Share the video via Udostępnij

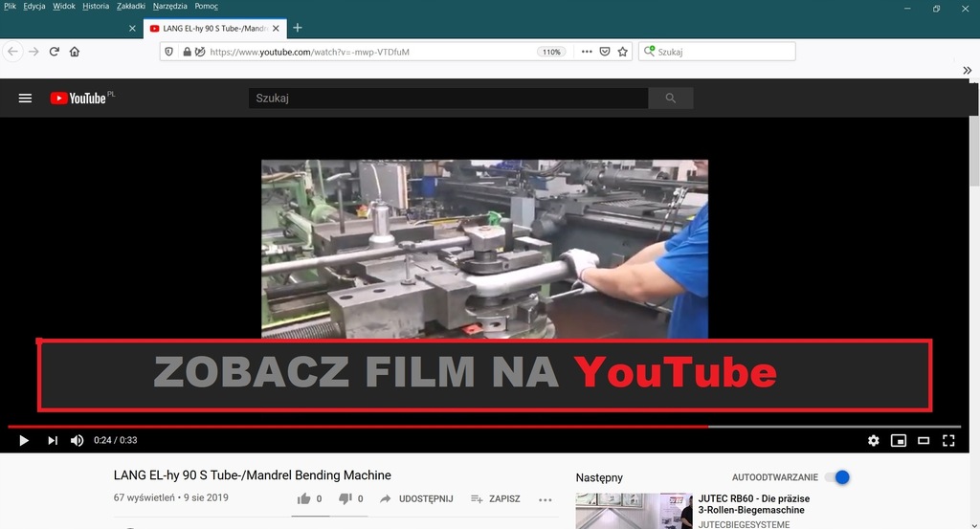416,498
